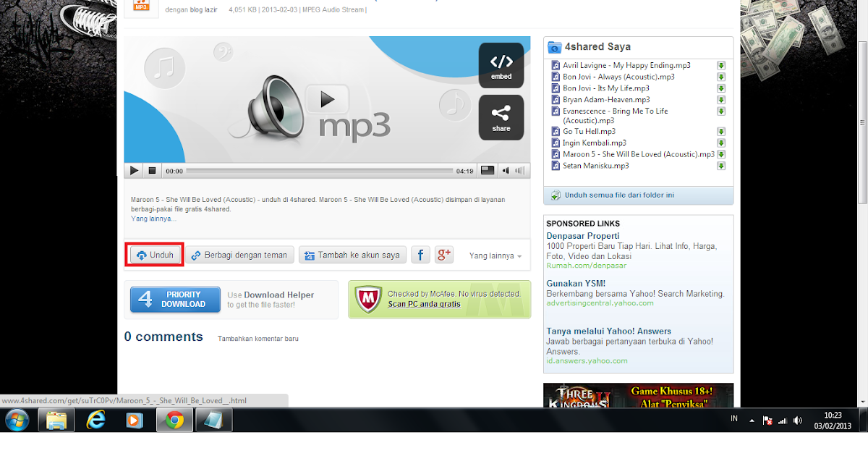Click Berbagi dengan teman button

coord(239,255)
